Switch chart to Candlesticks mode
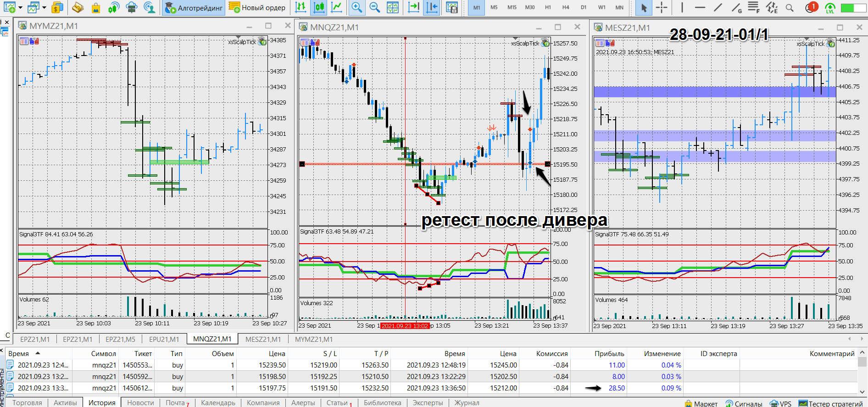 point(319,7)
